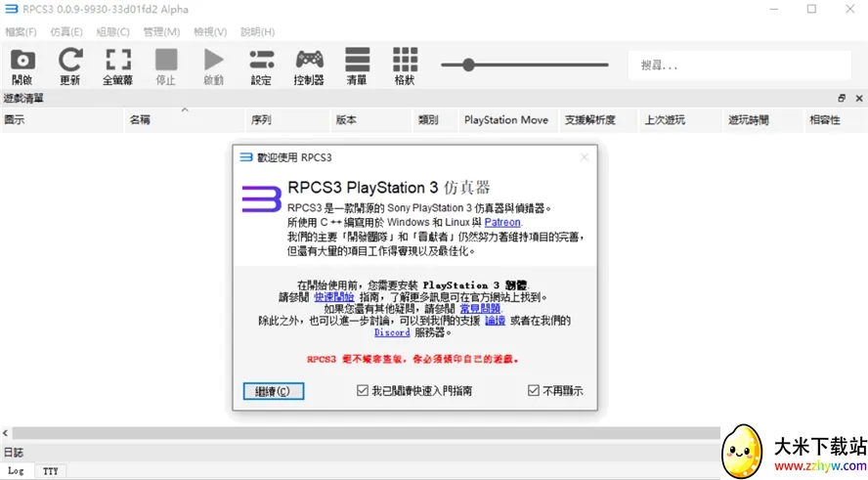Sort by Category (類別) column header
Viewport: 868px width, 480px height.
click(x=436, y=119)
